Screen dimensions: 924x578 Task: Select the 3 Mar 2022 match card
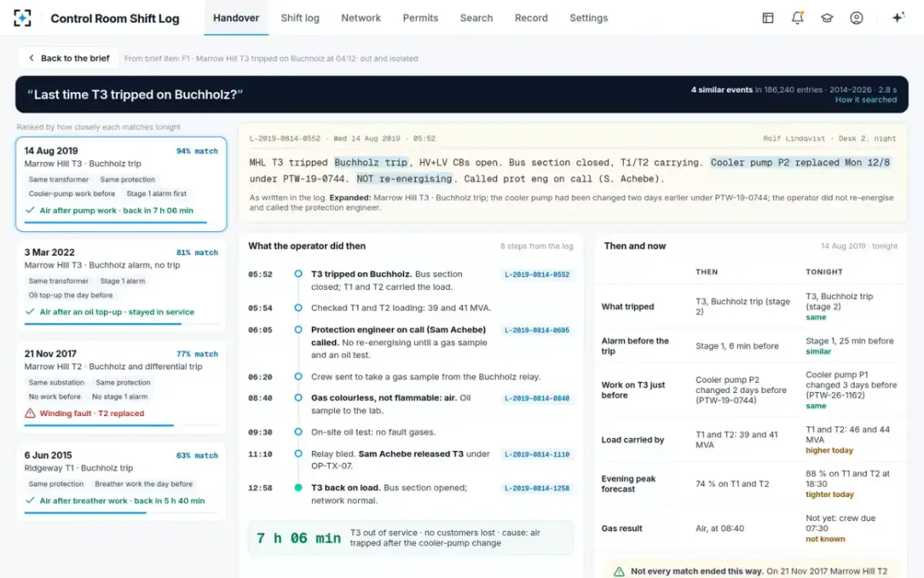point(121,286)
